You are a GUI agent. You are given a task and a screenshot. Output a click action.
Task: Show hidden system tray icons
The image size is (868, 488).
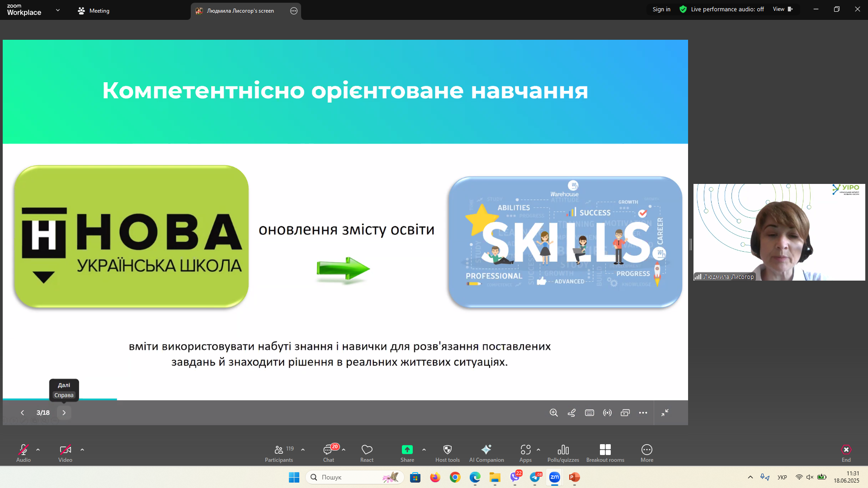click(750, 477)
